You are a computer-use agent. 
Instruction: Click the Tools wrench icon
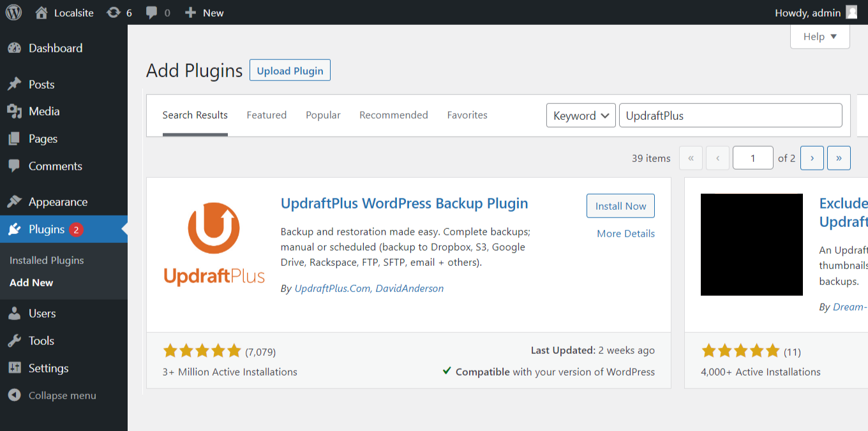coord(14,341)
